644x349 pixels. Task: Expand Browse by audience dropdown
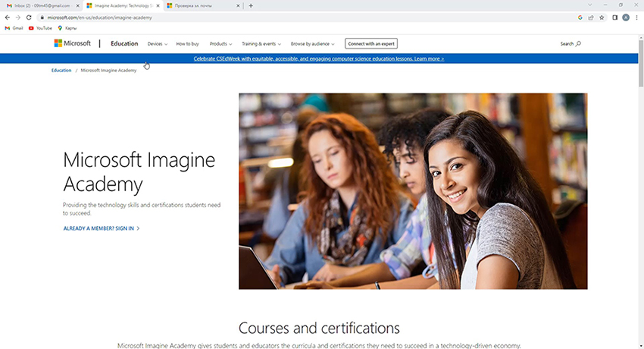pos(313,44)
